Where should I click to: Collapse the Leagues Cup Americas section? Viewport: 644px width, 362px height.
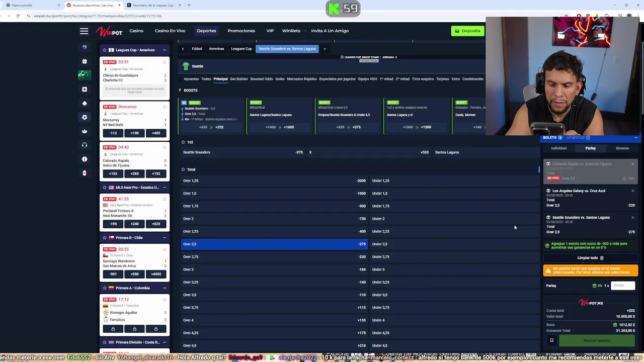(x=164, y=50)
